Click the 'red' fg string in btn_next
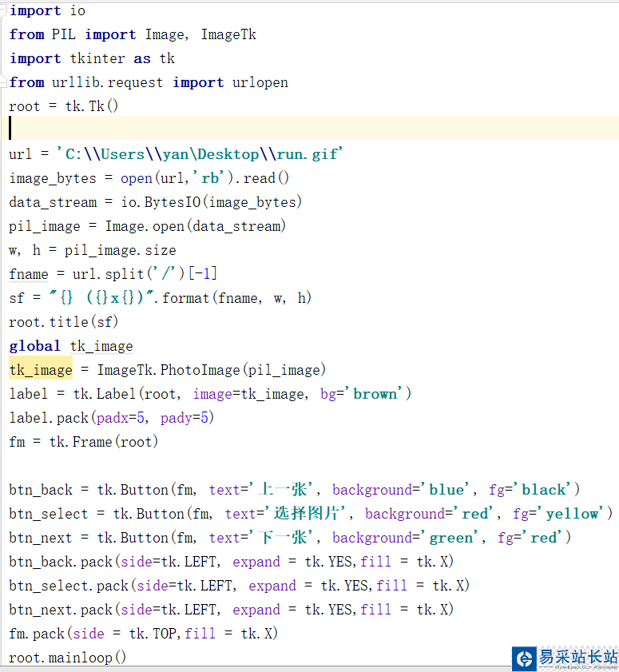This screenshot has width=619, height=672. [x=543, y=538]
